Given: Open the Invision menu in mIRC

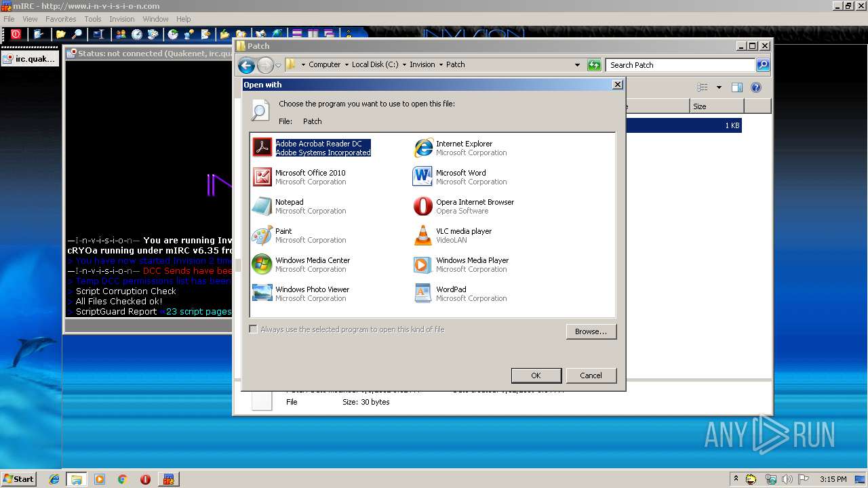Looking at the screenshot, I should click(x=122, y=19).
